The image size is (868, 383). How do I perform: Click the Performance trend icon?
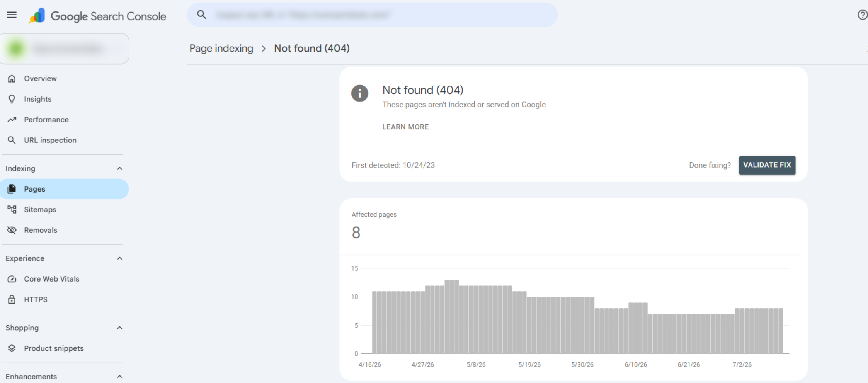click(12, 120)
